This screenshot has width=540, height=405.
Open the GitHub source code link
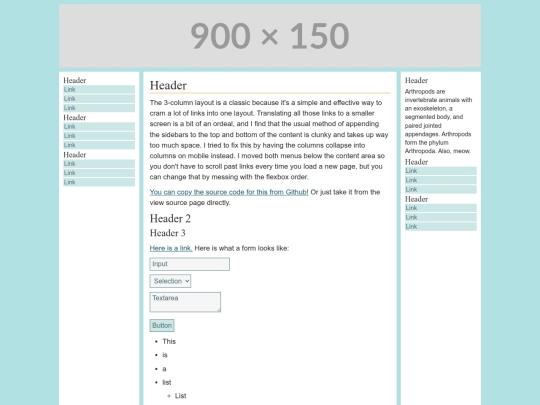tap(229, 192)
